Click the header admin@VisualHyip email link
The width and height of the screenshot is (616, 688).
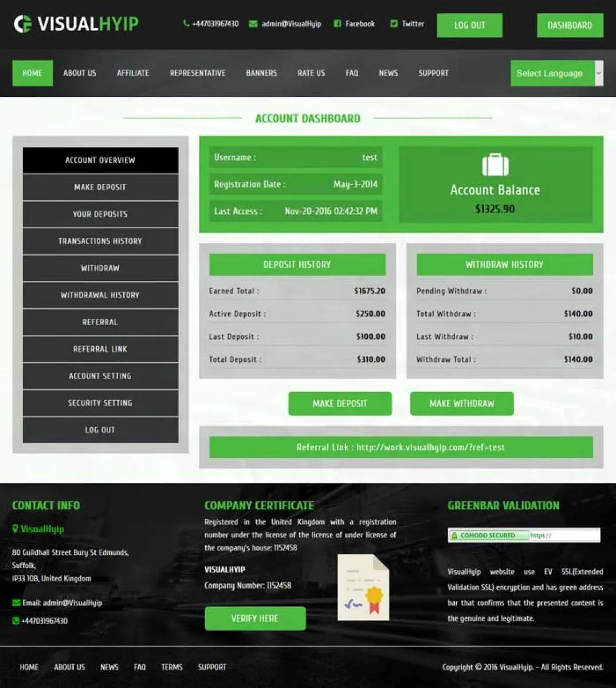[x=291, y=24]
